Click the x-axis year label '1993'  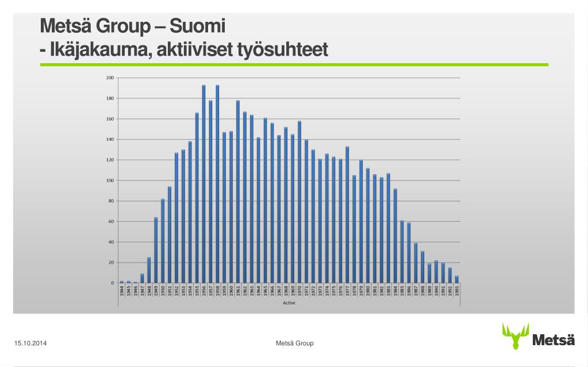point(457,291)
